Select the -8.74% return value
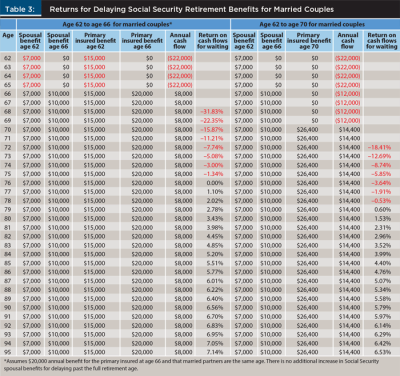 [x=381, y=165]
